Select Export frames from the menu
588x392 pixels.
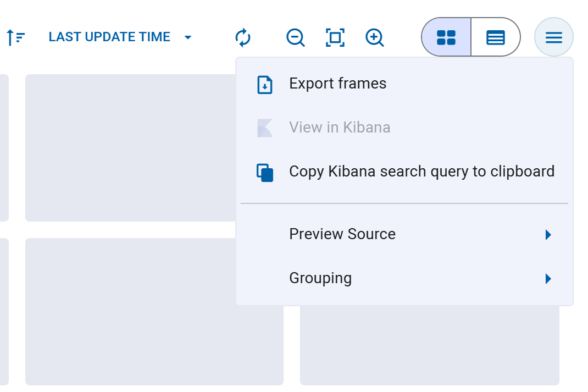(x=337, y=84)
